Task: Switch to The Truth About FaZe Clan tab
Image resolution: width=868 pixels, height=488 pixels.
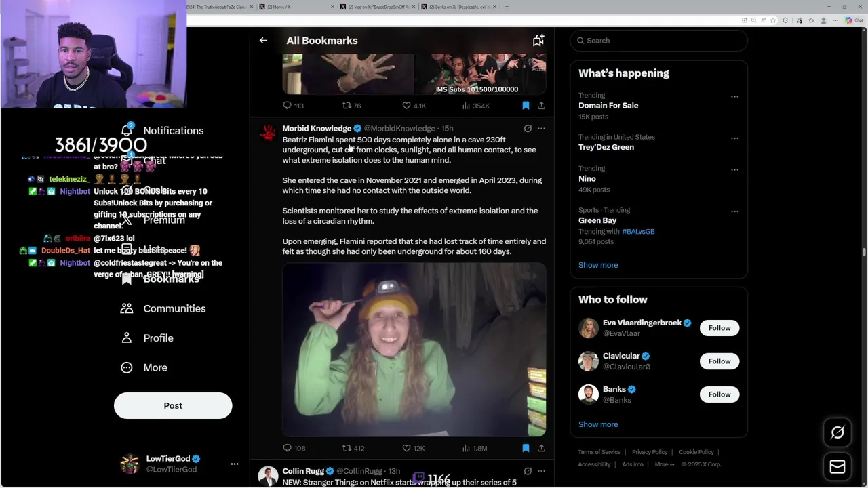Action: [x=221, y=7]
